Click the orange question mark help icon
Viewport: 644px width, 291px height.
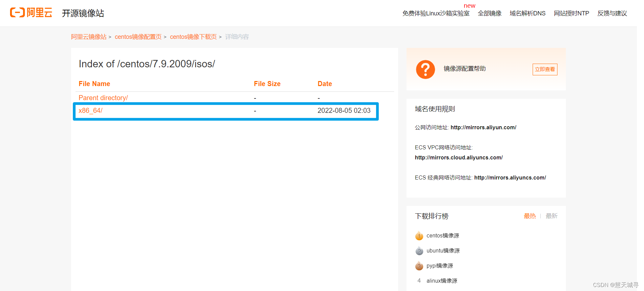425,69
